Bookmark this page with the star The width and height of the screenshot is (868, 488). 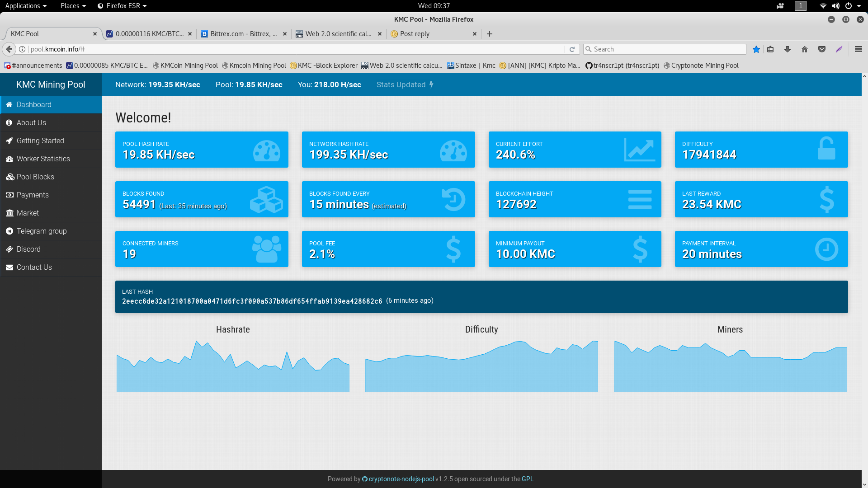pyautogui.click(x=756, y=49)
